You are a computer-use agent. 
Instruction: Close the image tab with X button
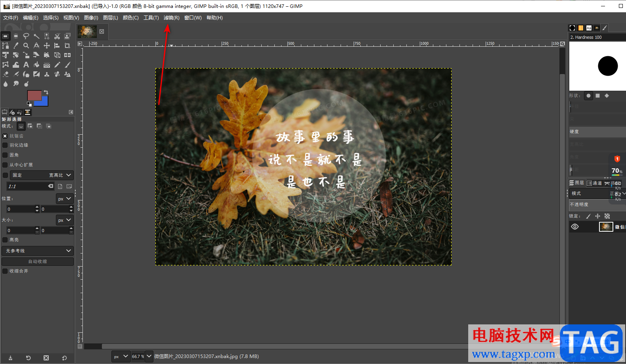(x=102, y=32)
